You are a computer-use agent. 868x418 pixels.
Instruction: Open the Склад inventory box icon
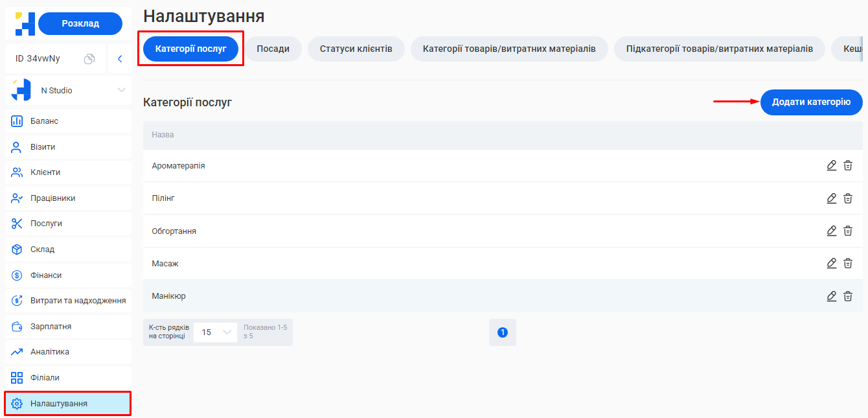click(16, 249)
